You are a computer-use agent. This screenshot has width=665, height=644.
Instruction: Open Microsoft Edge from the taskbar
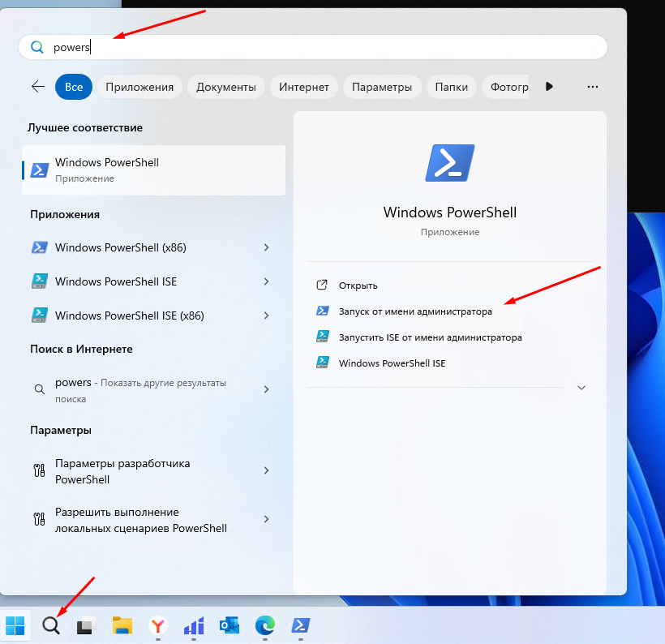265,626
